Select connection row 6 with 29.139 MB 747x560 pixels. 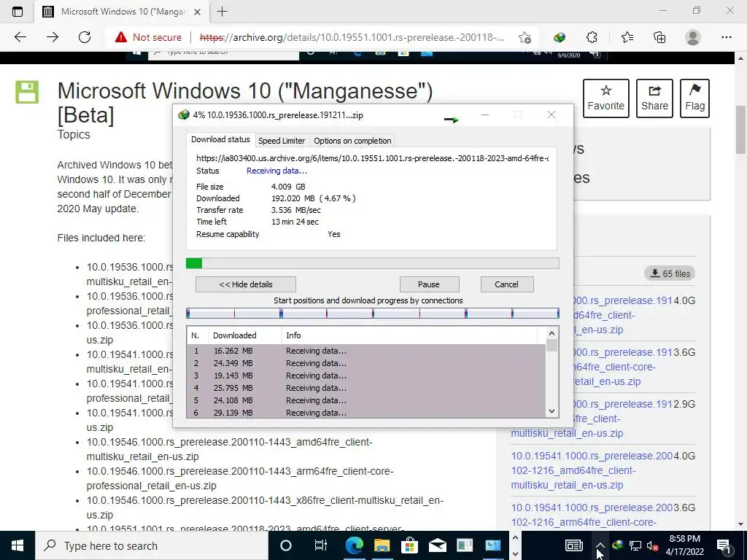pyautogui.click(x=366, y=413)
